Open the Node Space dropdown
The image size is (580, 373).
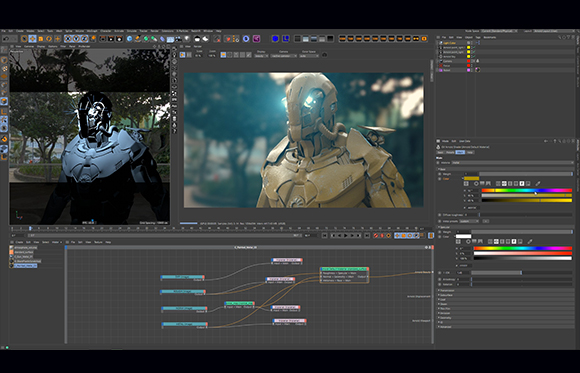tap(499, 31)
